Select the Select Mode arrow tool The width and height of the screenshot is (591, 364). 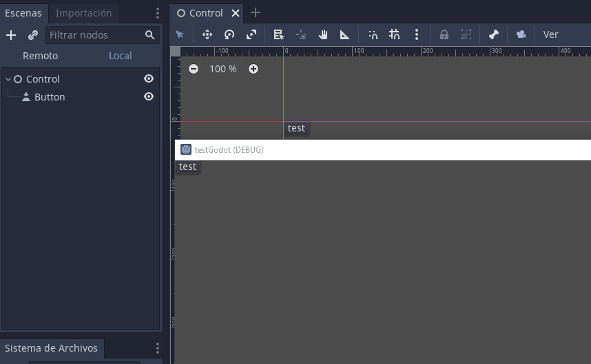coord(180,34)
